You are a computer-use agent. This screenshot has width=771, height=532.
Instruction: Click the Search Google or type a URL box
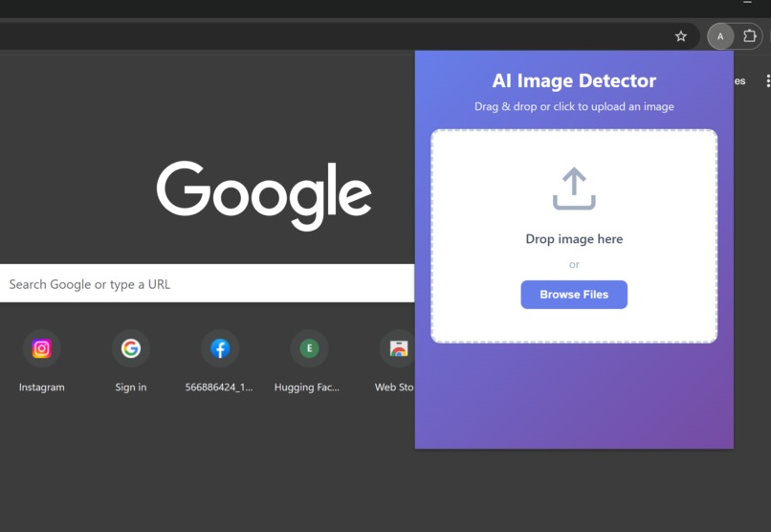(207, 283)
